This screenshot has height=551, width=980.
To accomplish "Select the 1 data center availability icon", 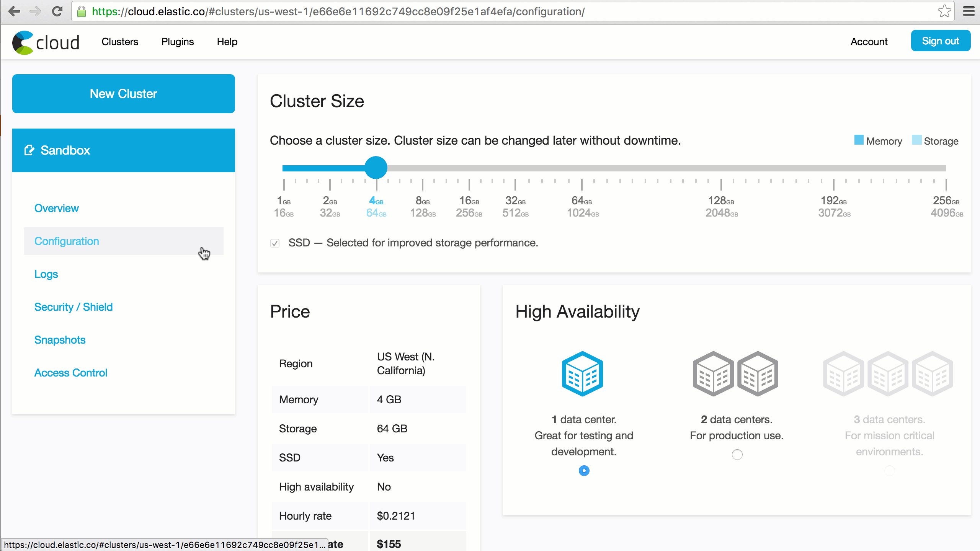I will tap(583, 373).
